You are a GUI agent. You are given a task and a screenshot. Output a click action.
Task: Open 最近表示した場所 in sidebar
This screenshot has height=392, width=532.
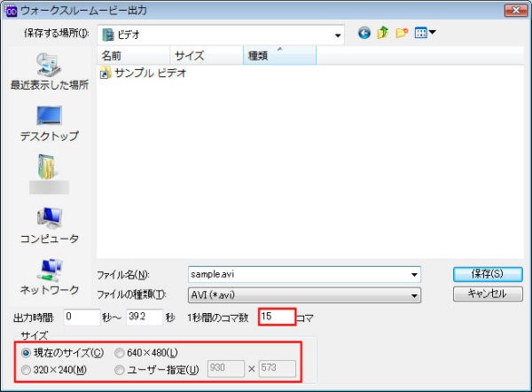(x=49, y=73)
